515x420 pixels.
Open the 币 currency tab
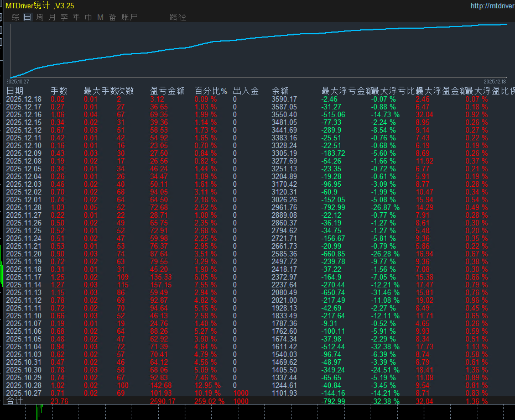89,17
